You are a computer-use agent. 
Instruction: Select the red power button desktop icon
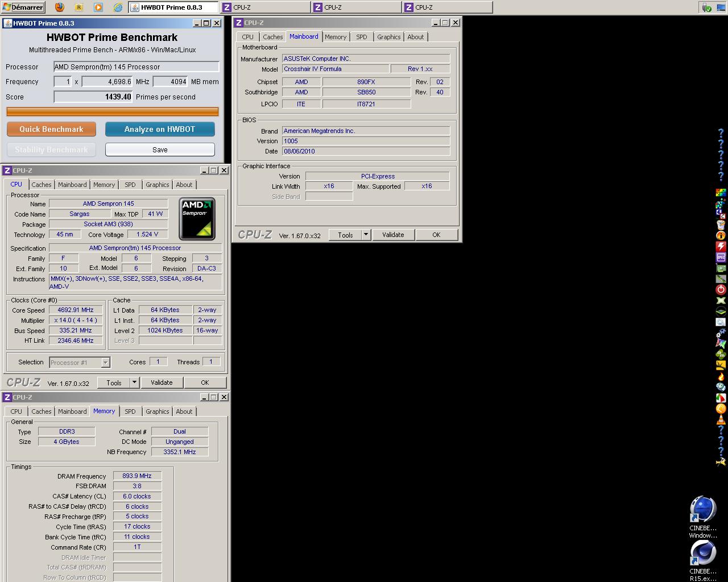[x=721, y=289]
